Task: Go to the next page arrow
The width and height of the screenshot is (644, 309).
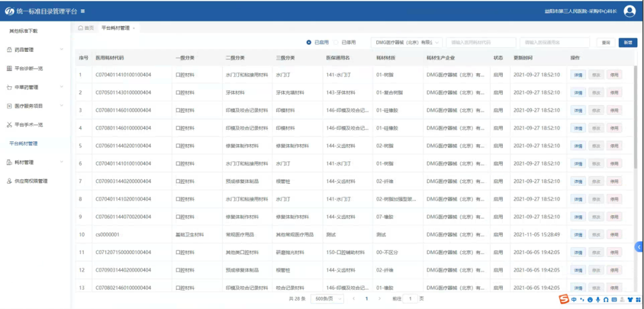Action: coord(379,299)
